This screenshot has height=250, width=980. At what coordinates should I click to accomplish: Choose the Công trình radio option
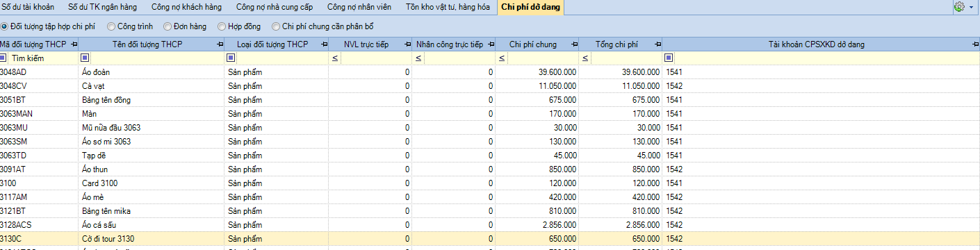tap(112, 26)
